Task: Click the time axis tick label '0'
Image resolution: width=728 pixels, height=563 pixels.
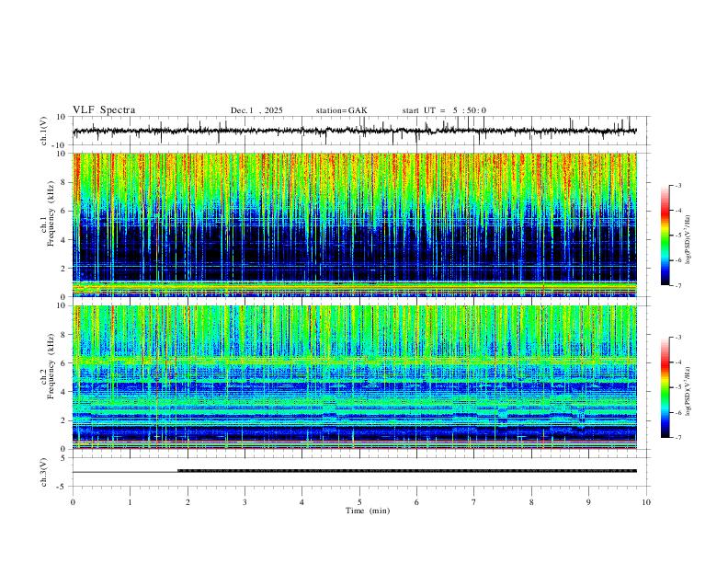Action: tap(73, 502)
